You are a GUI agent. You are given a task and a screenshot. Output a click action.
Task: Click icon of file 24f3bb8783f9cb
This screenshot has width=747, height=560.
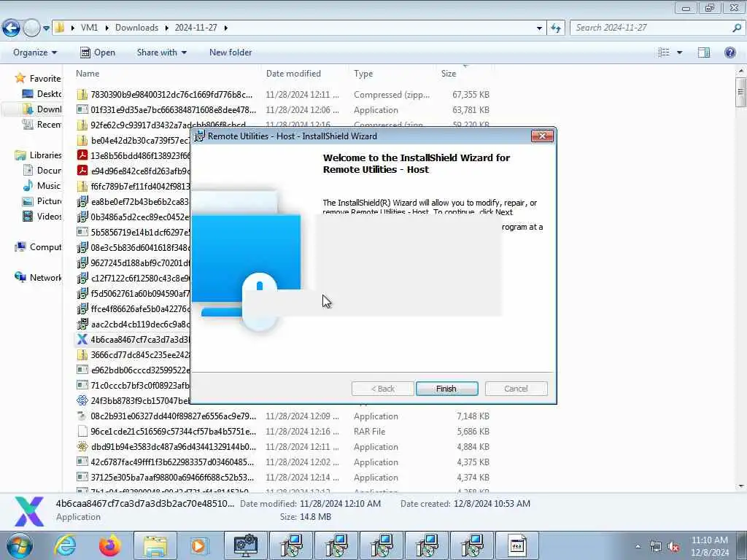[82, 400]
